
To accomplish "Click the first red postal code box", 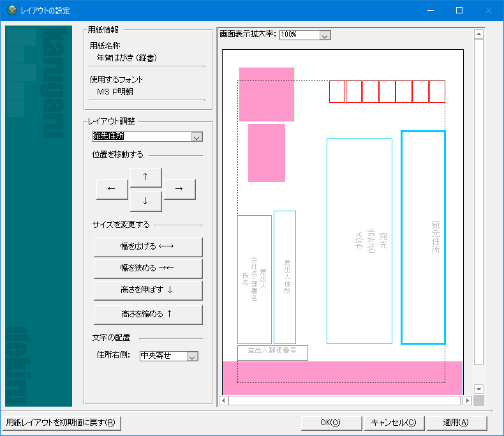I will [x=337, y=92].
